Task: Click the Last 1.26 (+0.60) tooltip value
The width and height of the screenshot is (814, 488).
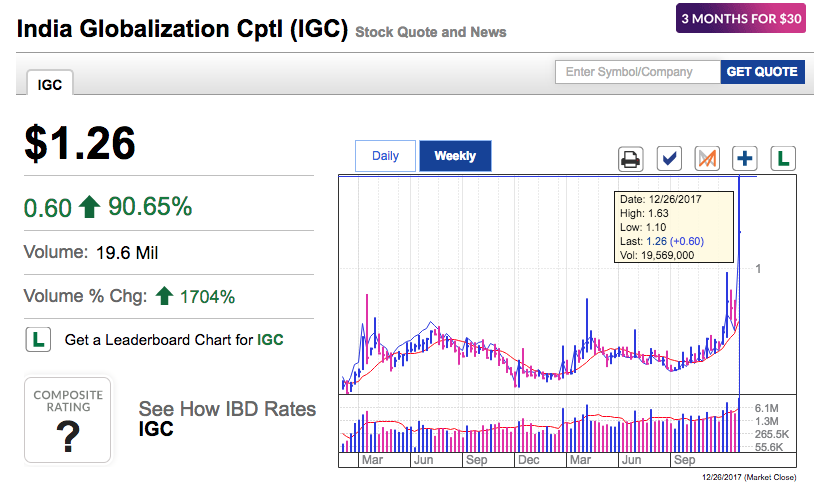Action: (x=675, y=241)
